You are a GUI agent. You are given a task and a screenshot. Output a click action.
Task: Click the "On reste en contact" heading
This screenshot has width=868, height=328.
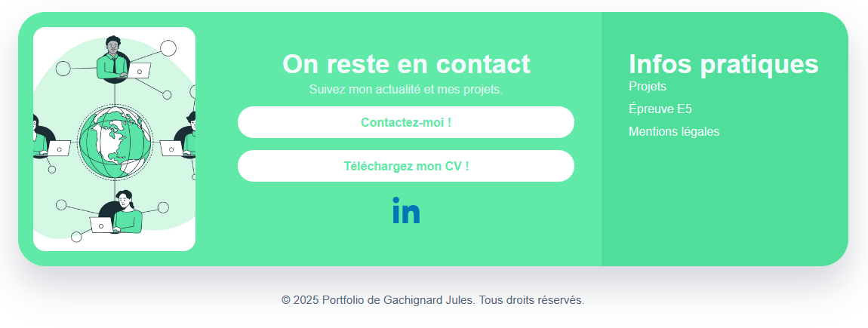tap(406, 64)
